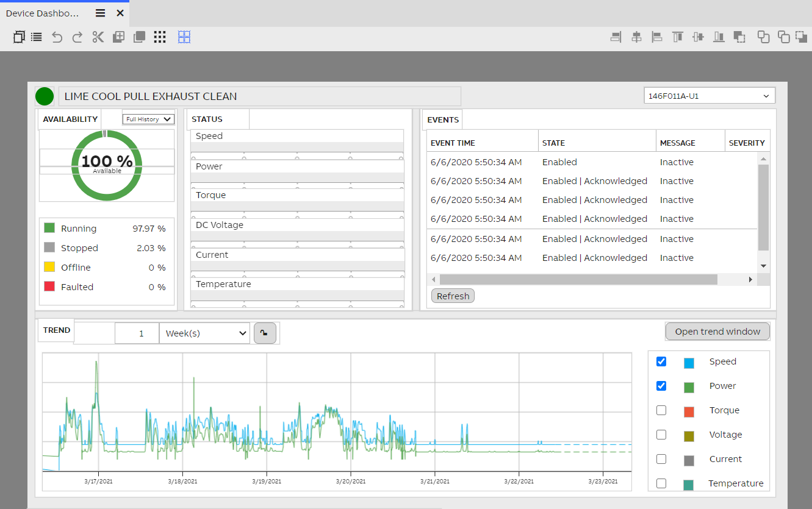Open the Week(s) time unit dropdown
This screenshot has height=509, width=812.
click(204, 333)
